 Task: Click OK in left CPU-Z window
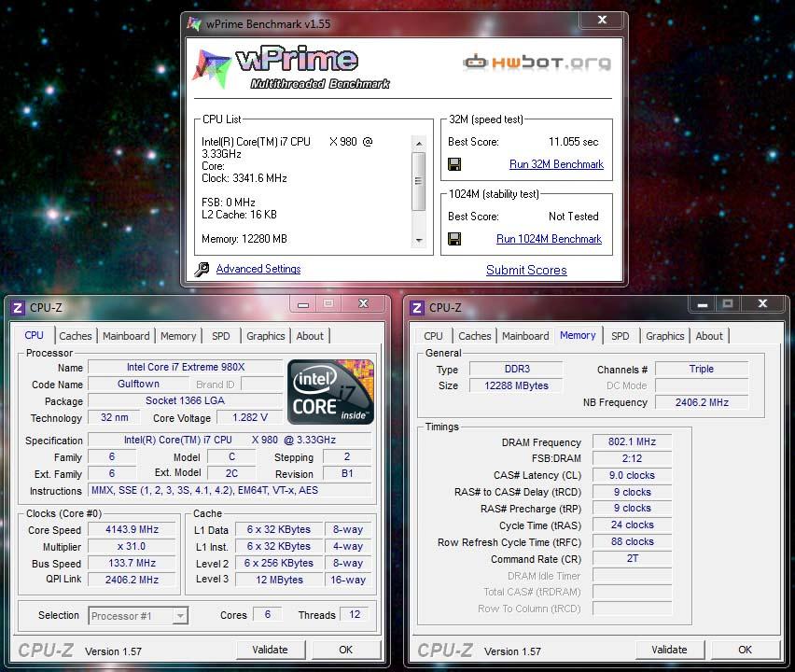coord(346,650)
